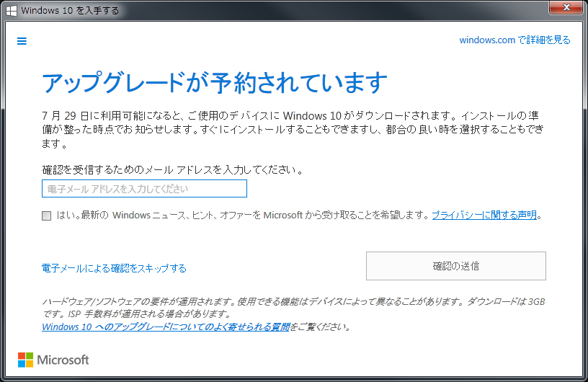Image resolution: width=588 pixels, height=382 pixels.
Task: Close the Windows 10 を入手する window
Action: pyautogui.click(x=566, y=7)
